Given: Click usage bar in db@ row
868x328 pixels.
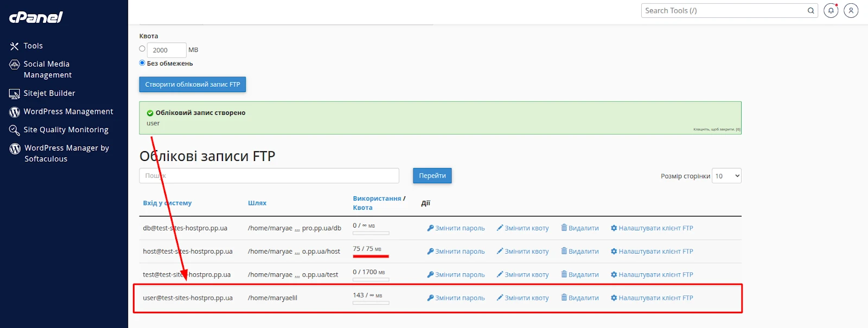Looking at the screenshot, I should pos(371,233).
